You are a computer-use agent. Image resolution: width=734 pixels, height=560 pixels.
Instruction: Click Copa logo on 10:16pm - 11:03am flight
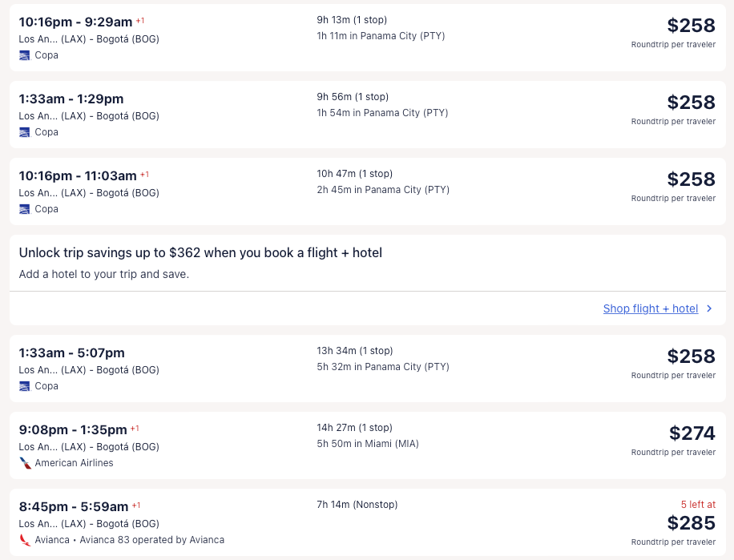tap(25, 209)
